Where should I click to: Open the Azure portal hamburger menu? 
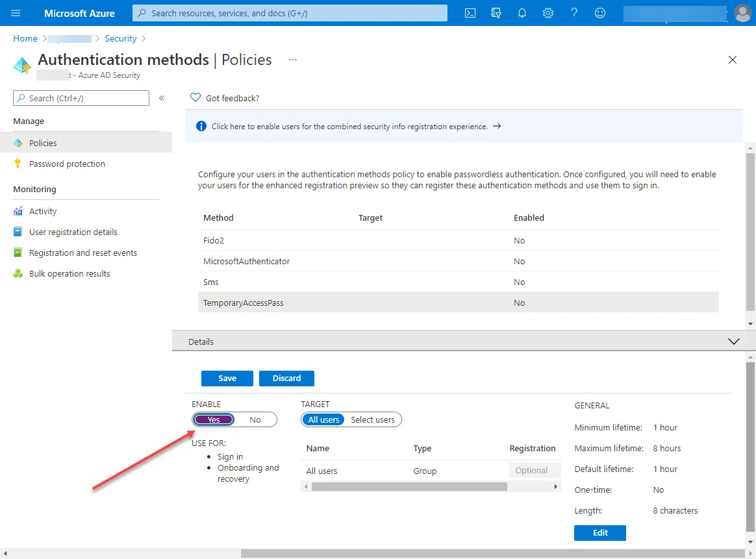point(16,13)
